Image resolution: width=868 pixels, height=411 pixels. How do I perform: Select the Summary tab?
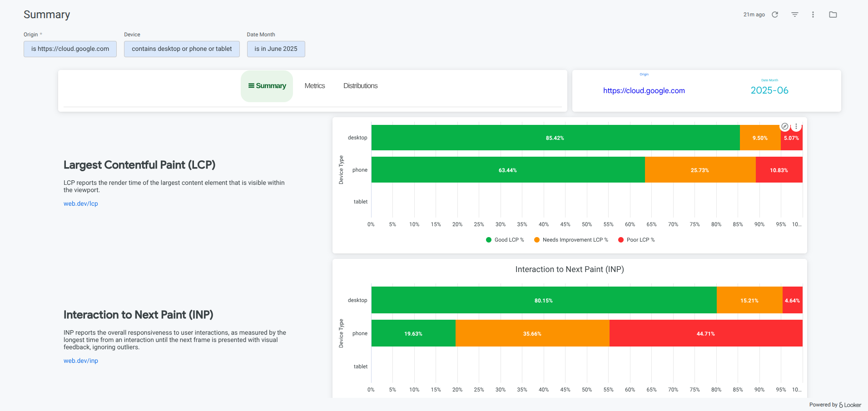click(267, 86)
